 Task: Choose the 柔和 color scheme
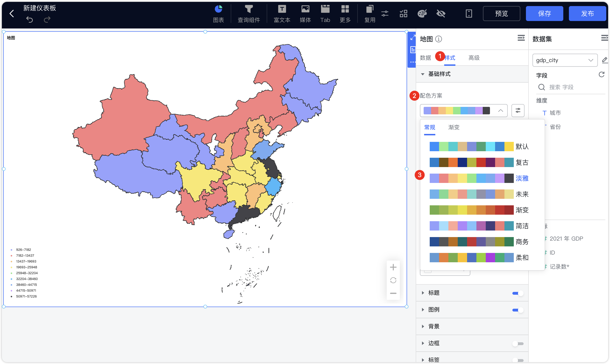(x=479, y=258)
